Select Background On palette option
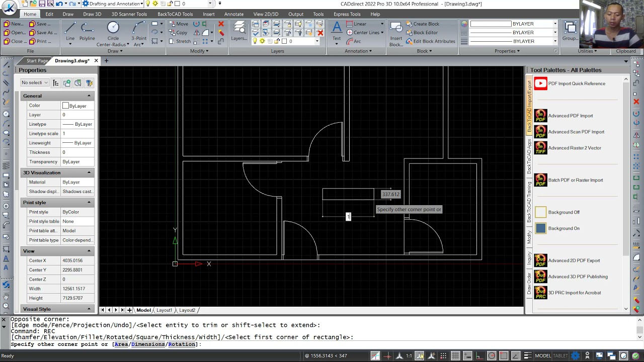 557,228
